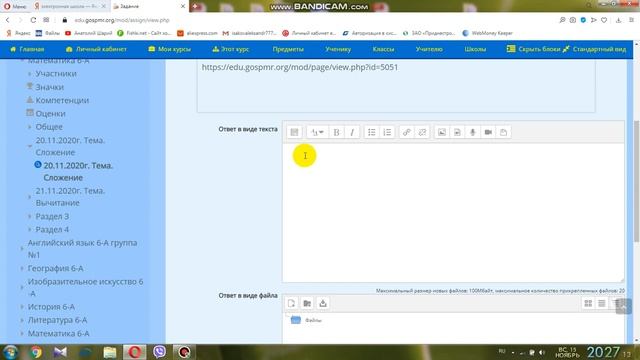Open the aliexpress.com bookmark

click(197, 33)
